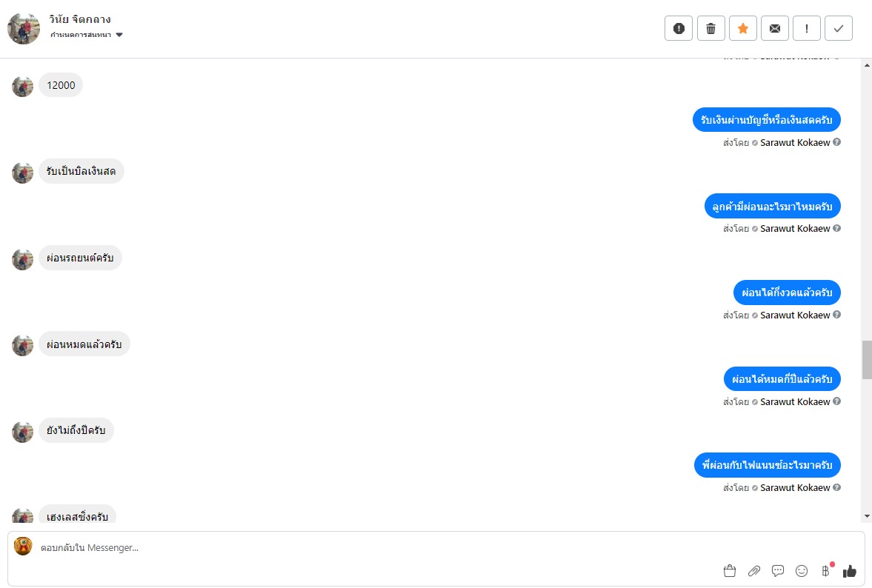Click the spam report octagon icon
The image size is (872, 588).
(679, 29)
